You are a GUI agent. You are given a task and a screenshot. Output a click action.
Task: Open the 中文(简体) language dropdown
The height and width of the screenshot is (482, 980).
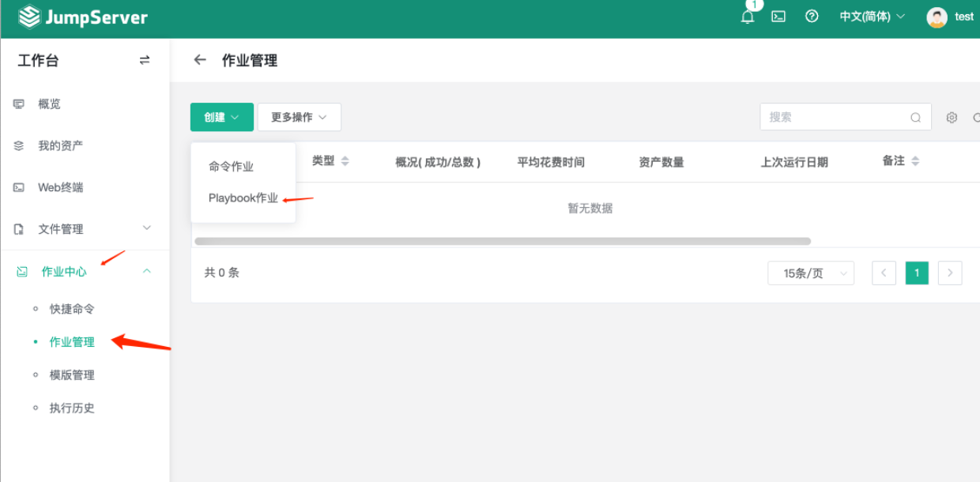click(871, 16)
